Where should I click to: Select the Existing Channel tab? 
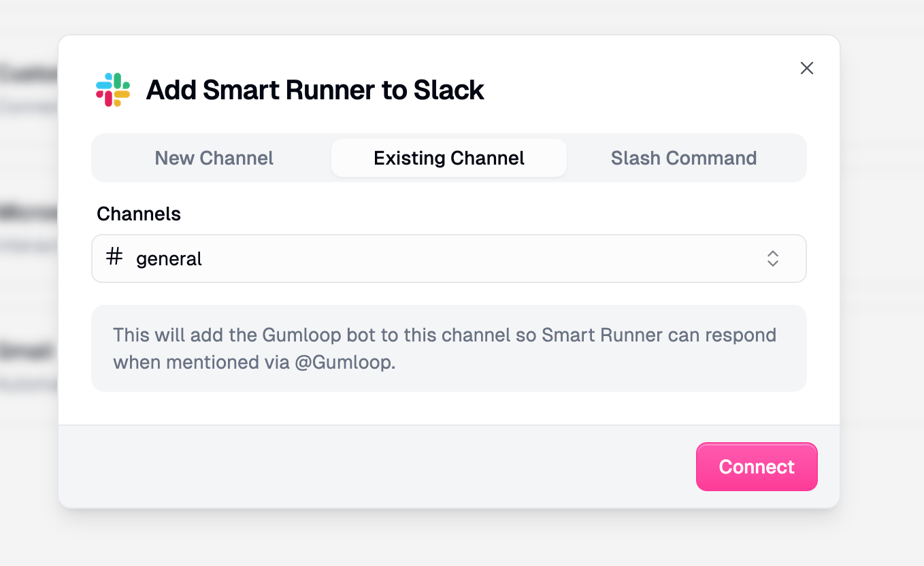[x=448, y=158]
